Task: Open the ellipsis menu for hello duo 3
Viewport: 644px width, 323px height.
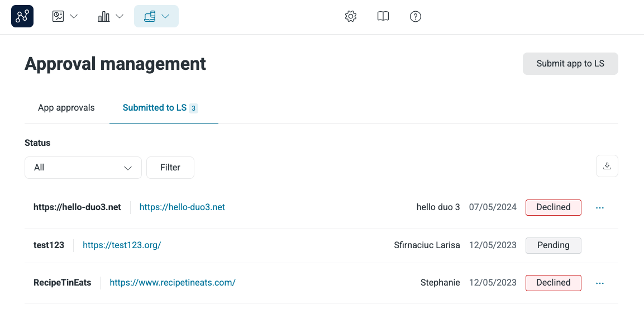Action: coord(599,207)
